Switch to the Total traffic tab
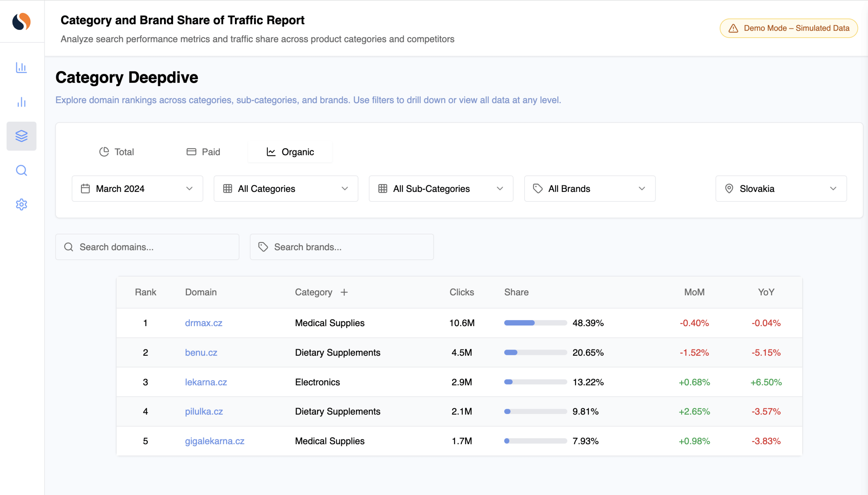The image size is (868, 495). click(117, 152)
